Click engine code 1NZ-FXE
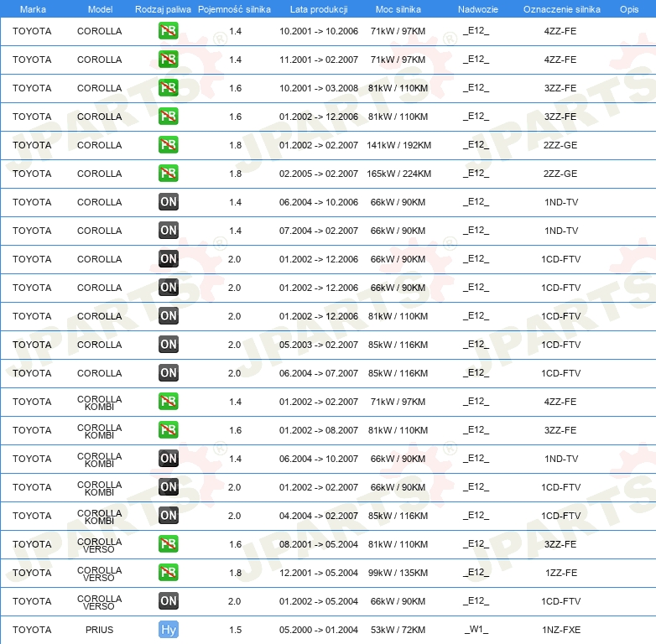Image resolution: width=656 pixels, height=644 pixels. coord(561,630)
